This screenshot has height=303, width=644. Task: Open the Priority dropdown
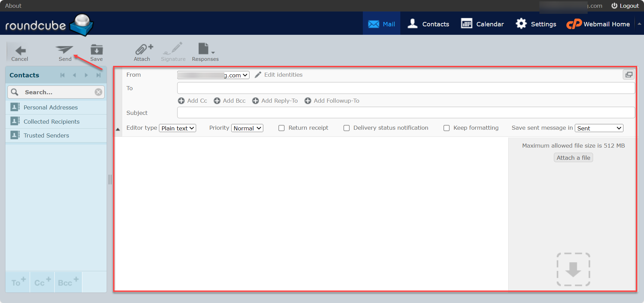click(x=247, y=128)
